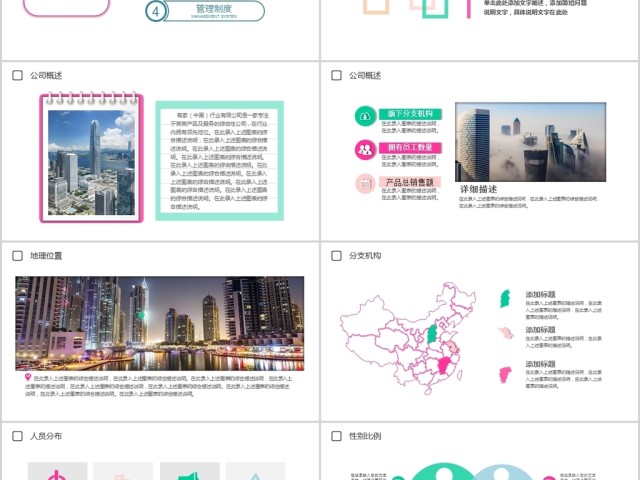Click 添加标题 beside the pale pink province icon
The width and height of the screenshot is (640, 480).
(x=540, y=329)
